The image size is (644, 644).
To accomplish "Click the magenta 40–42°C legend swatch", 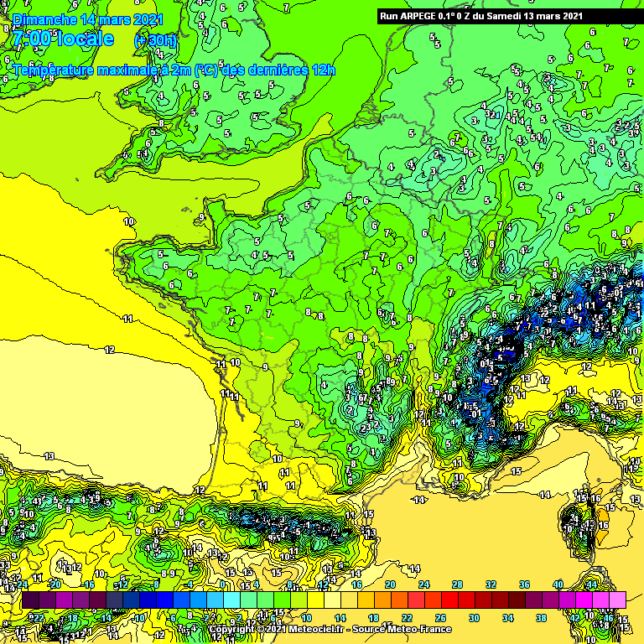I will pos(567,600).
